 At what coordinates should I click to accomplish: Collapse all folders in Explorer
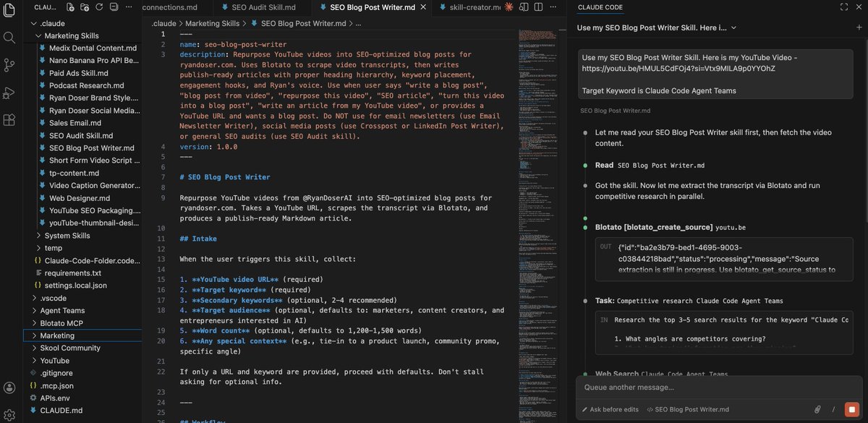pos(114,7)
